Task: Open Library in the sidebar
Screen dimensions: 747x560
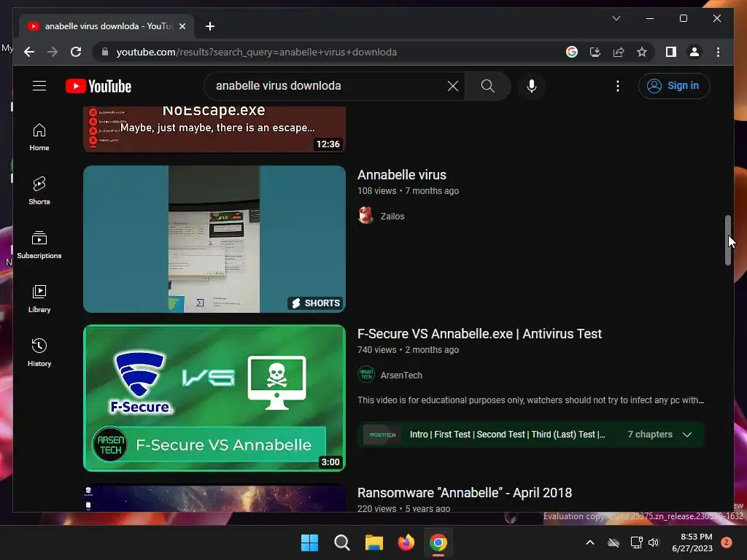Action: (39, 299)
